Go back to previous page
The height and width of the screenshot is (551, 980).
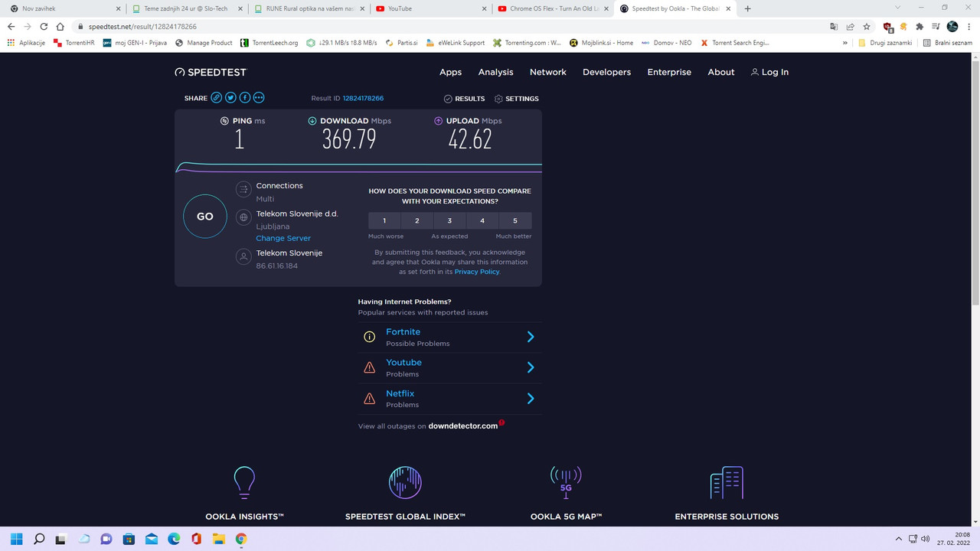(11, 26)
